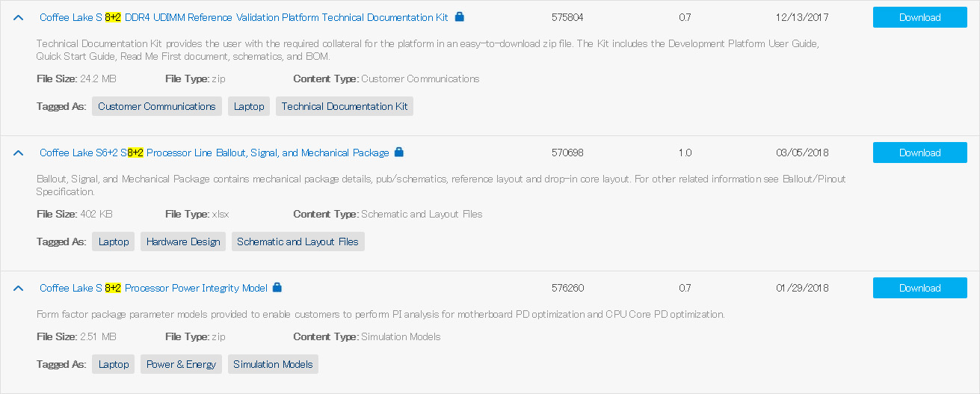Select the Schematic and Layout Files tag
The height and width of the screenshot is (394, 980).
(298, 241)
